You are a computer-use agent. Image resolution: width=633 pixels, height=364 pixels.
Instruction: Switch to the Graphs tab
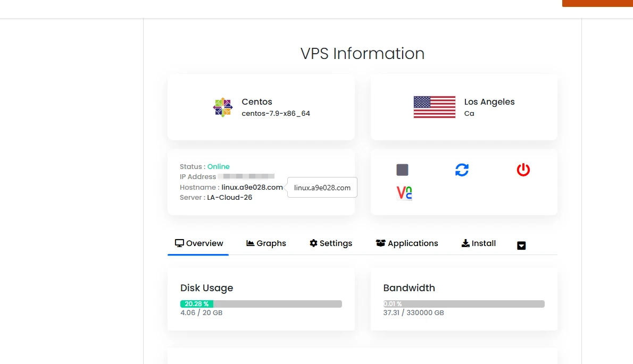click(x=266, y=243)
